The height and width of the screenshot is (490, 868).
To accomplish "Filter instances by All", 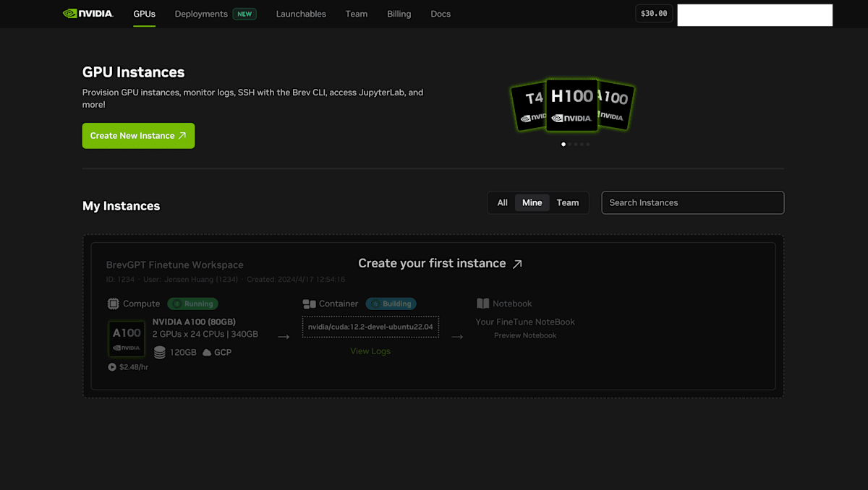I will [x=502, y=202].
